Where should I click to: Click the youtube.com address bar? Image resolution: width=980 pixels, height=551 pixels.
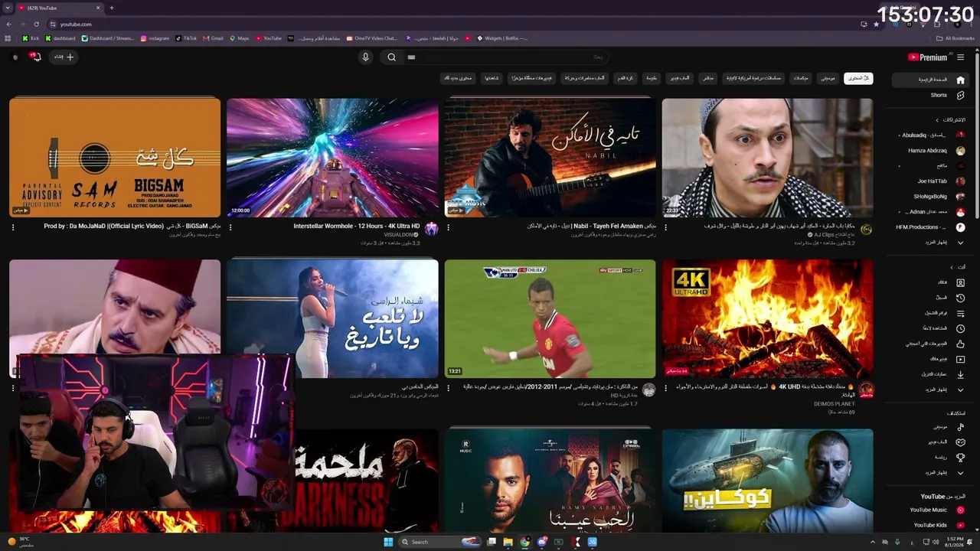pyautogui.click(x=452, y=24)
